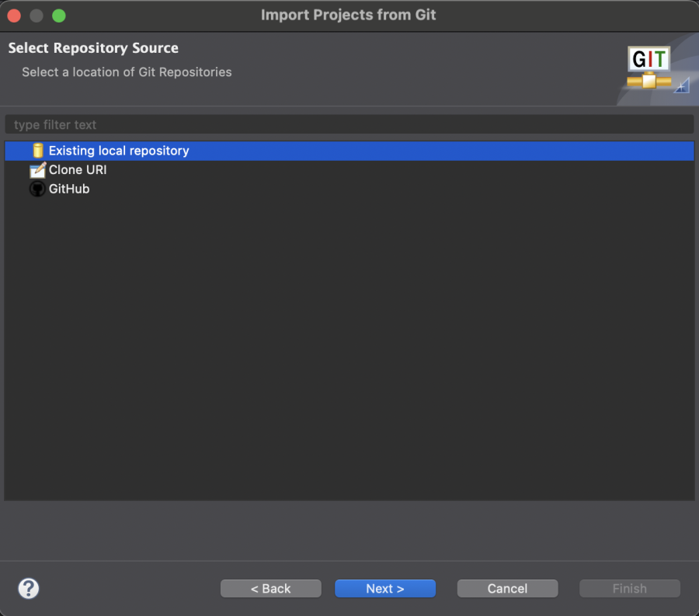Image resolution: width=699 pixels, height=616 pixels.
Task: Click the yellow cylinder local repository icon
Action: tap(37, 151)
